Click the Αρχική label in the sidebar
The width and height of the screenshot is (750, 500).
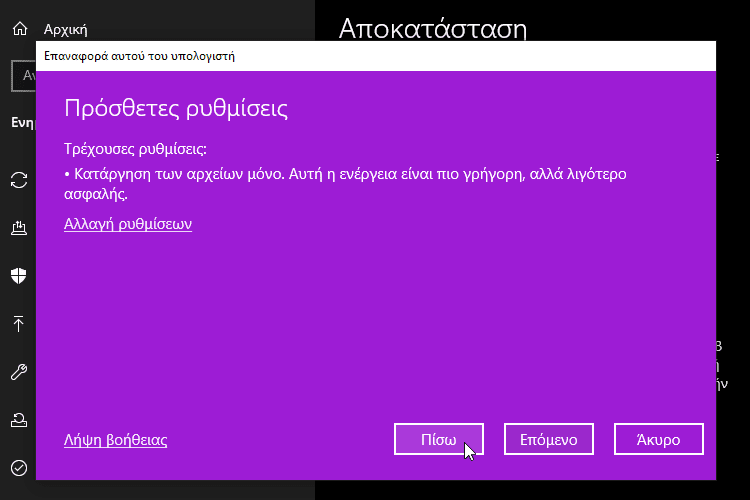64,29
